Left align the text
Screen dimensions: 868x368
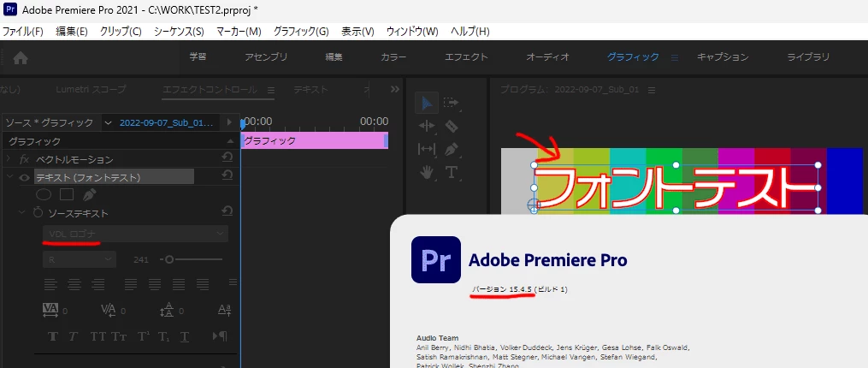[x=51, y=284]
